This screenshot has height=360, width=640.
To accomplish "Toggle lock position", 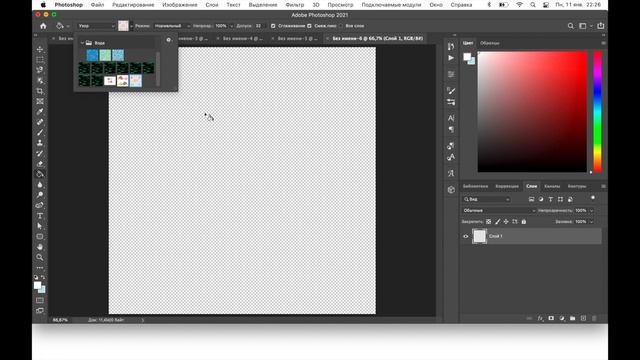I will pyautogui.click(x=506, y=222).
